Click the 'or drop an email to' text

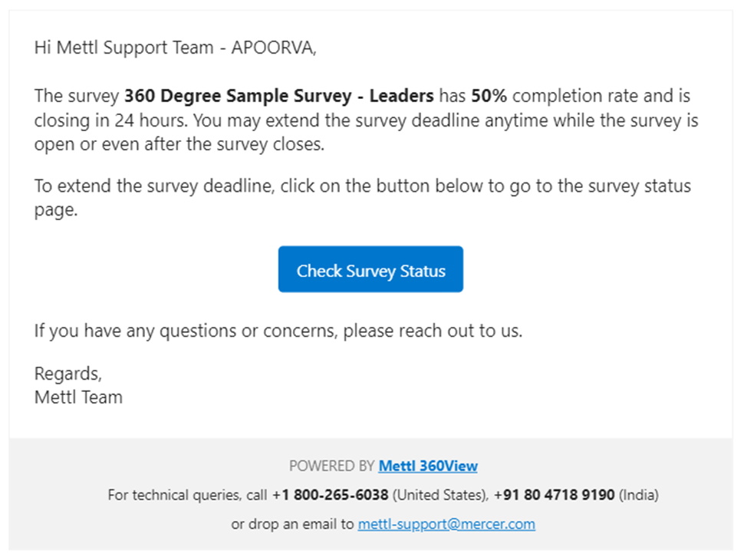coord(292,525)
